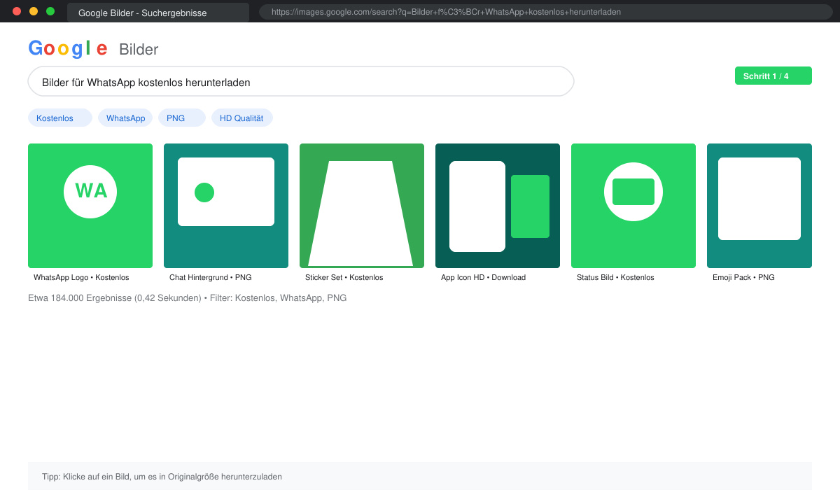This screenshot has width=840, height=504.
Task: Click the results count text 'Etwa 184.000 Ergebnisse'
Action: (80, 298)
